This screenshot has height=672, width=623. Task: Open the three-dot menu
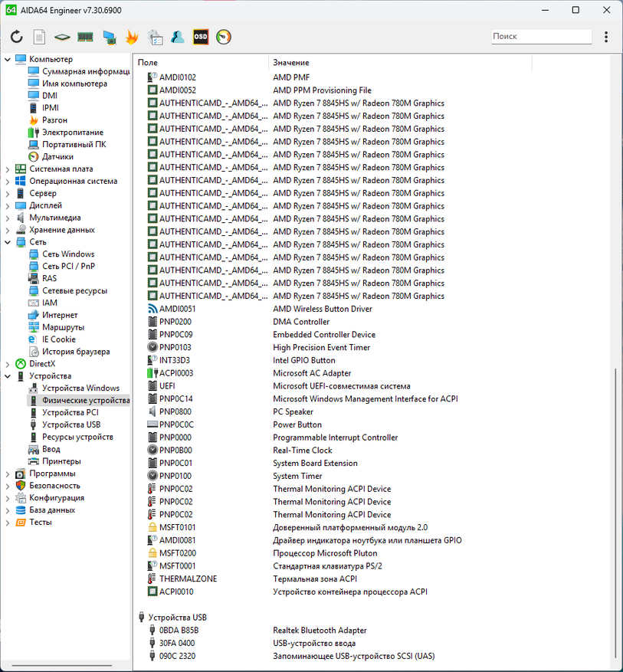pos(606,37)
